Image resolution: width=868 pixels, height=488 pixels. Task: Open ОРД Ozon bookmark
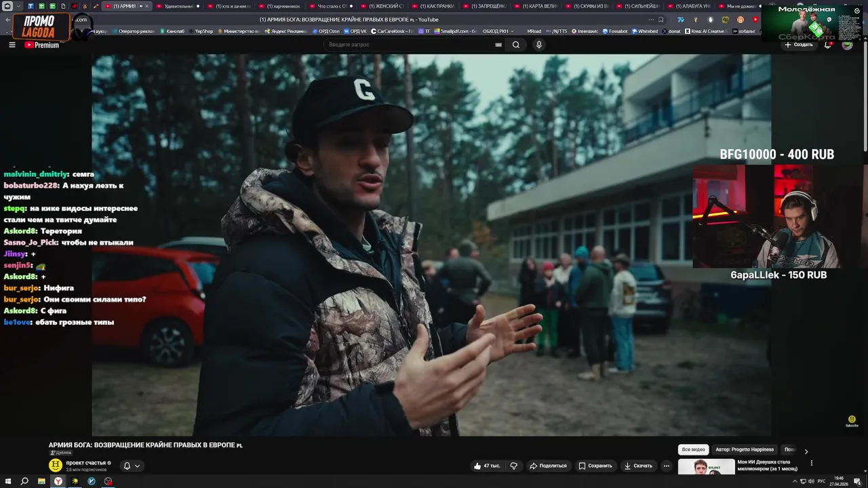(x=326, y=31)
